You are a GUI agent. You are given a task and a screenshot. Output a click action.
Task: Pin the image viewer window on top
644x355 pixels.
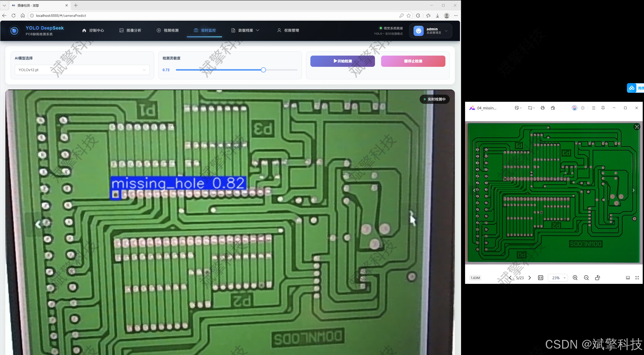[603, 108]
